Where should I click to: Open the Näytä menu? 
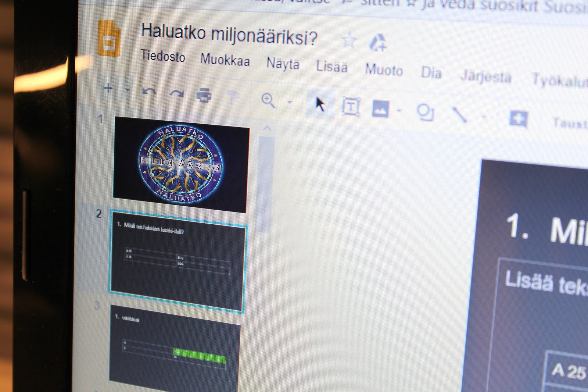click(283, 64)
